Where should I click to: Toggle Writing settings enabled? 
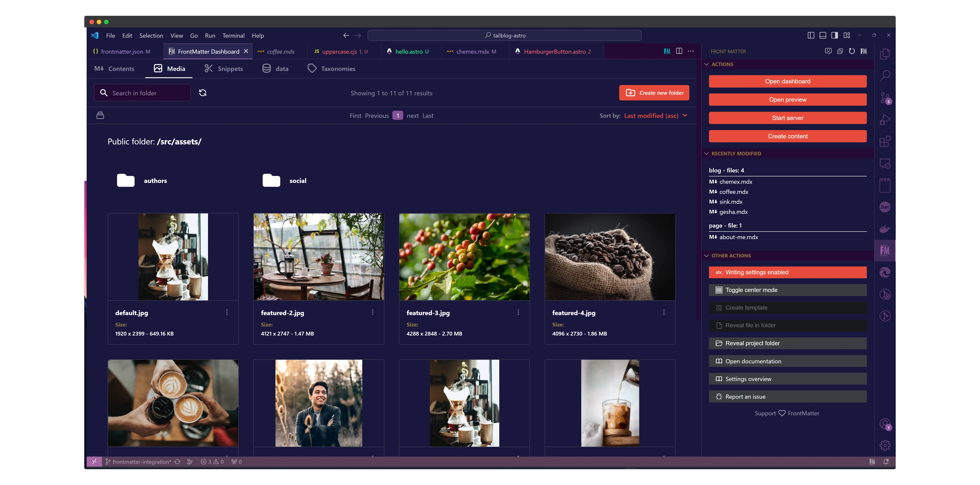pyautogui.click(x=788, y=272)
